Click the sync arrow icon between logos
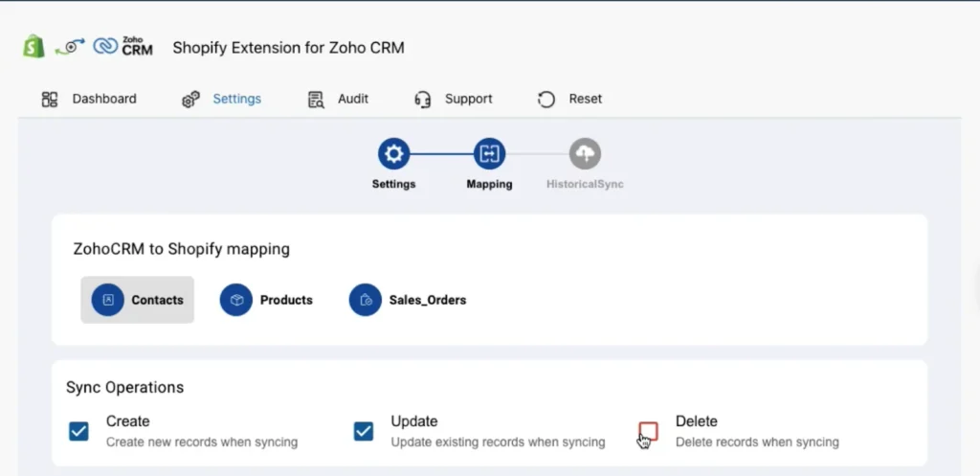 pos(70,47)
